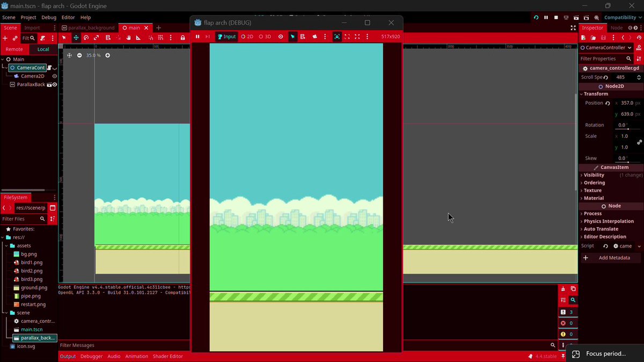Click Add Metadata button
This screenshot has width=644, height=362.
click(611, 258)
